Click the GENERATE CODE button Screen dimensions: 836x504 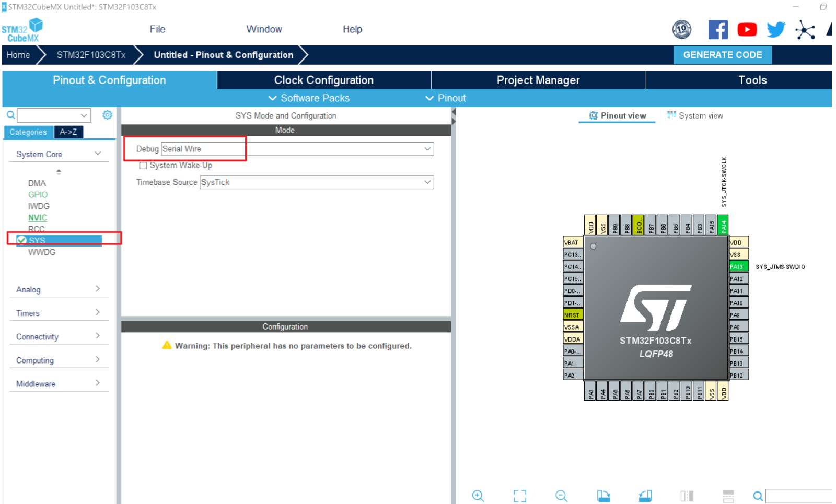[x=723, y=55]
